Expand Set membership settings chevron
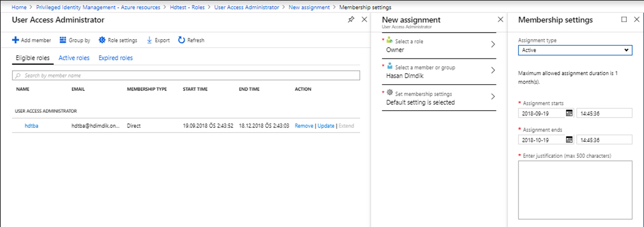 [493, 97]
